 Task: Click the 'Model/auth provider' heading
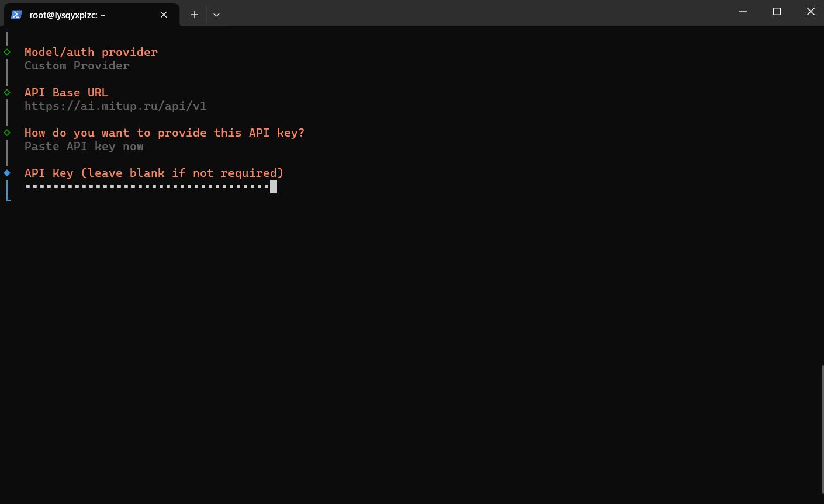coord(91,52)
